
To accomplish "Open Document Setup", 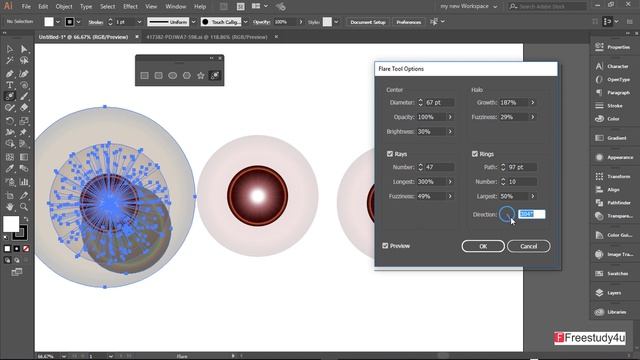I will (368, 22).
